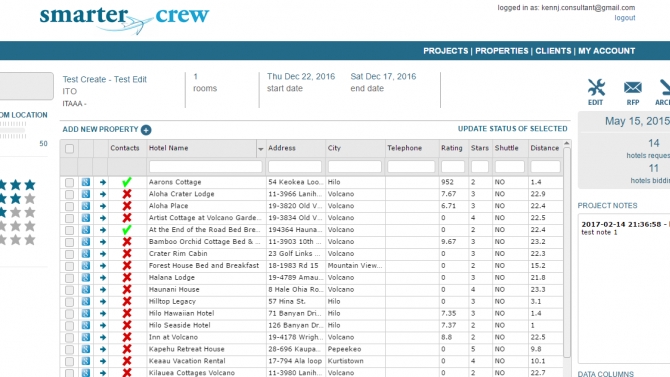Screen dimensions: 670x377
Task: Click the Shuttle filter input
Action: (509, 166)
